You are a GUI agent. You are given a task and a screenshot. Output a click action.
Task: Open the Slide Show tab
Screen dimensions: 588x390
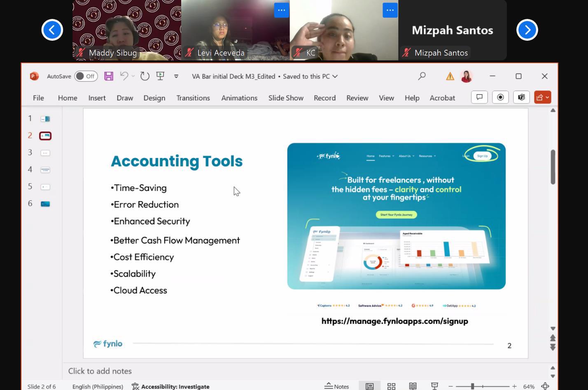(x=286, y=98)
